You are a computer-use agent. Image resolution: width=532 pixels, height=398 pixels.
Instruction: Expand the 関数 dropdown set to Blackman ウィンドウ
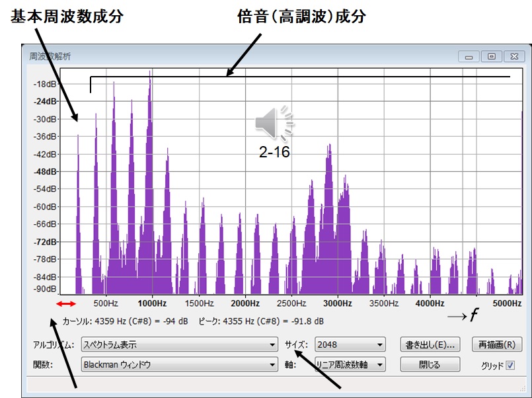point(179,364)
